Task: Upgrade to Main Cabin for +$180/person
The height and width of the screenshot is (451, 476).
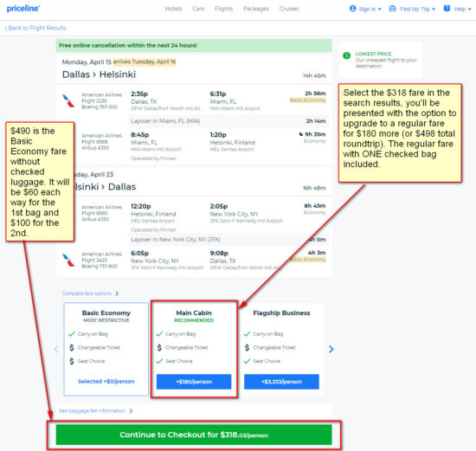Action: [194, 382]
